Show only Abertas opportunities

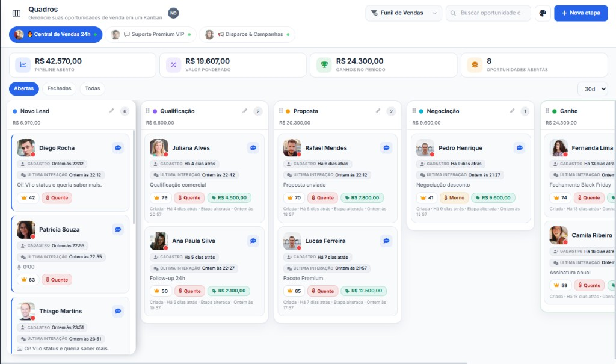pyautogui.click(x=24, y=89)
